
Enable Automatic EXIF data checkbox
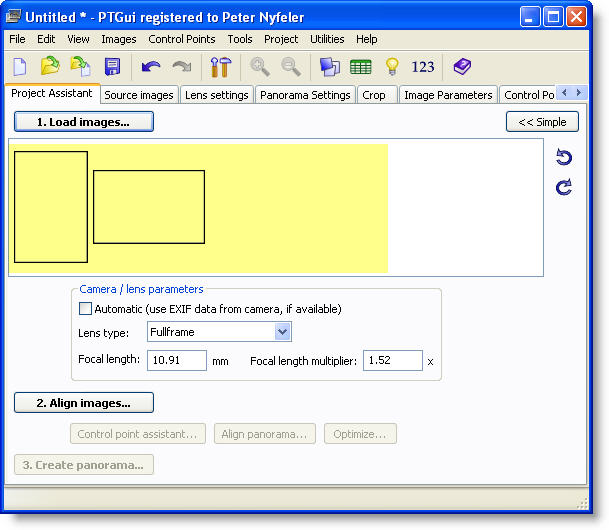[x=85, y=309]
